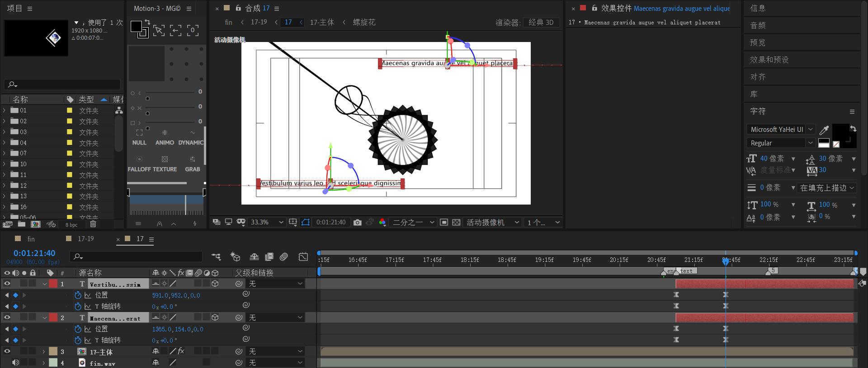868x368 pixels.
Task: Click the new composition icon in the project panel
Action: 36,224
